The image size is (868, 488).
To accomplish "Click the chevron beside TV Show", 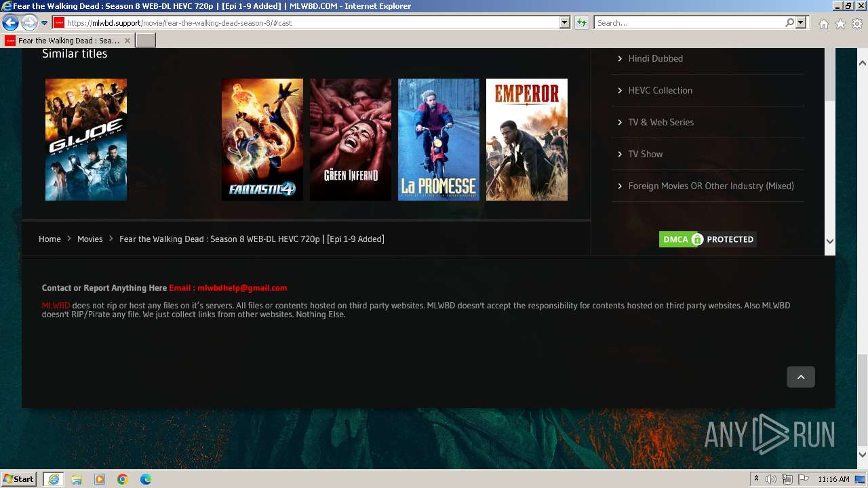I will pyautogui.click(x=620, y=154).
